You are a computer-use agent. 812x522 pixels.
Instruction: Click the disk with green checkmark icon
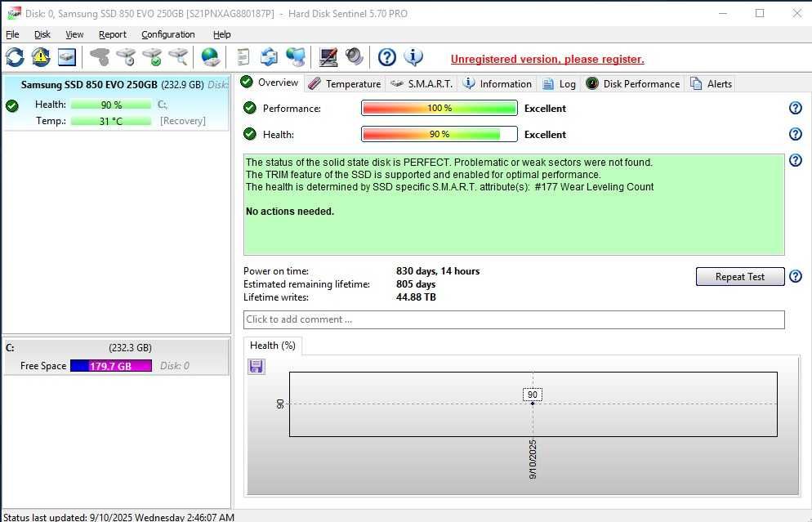pos(152,57)
